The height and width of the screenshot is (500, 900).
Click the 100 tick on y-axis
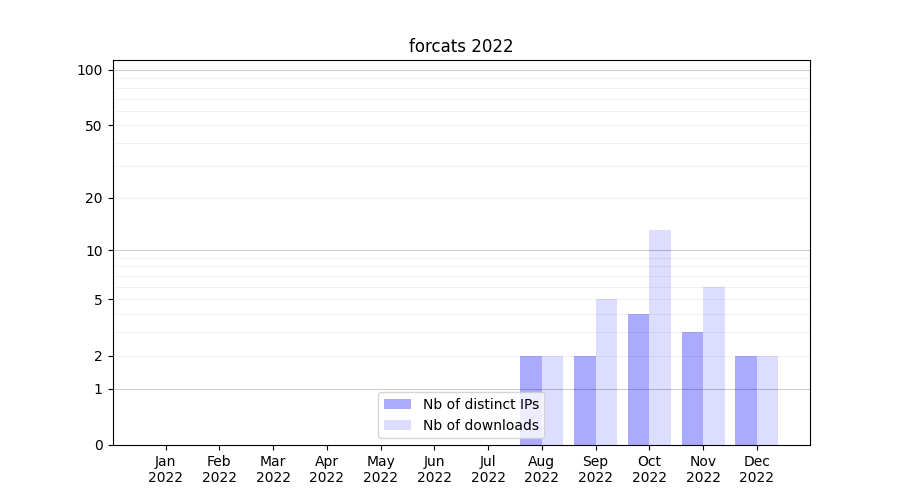tap(90, 70)
